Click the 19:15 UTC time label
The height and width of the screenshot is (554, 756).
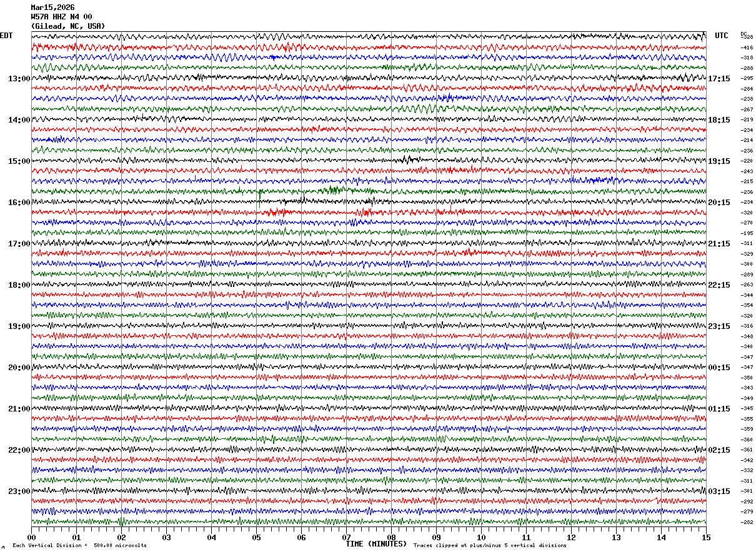[x=719, y=161]
